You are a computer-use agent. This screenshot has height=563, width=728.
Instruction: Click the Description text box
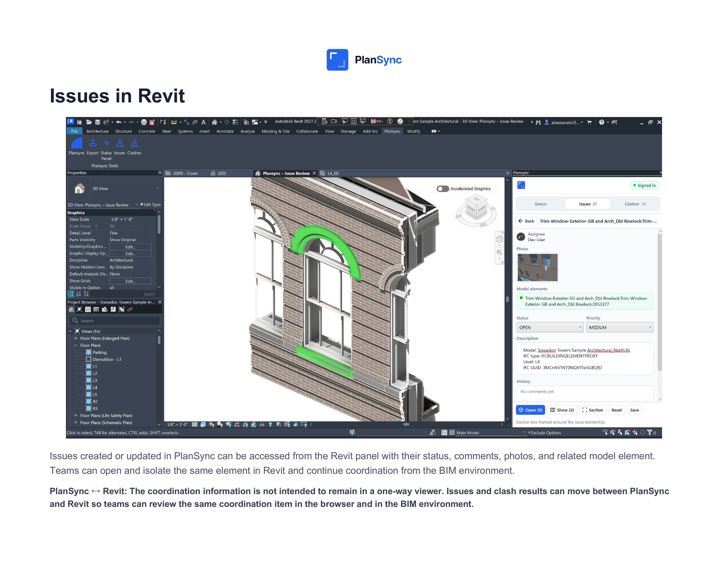(585, 359)
